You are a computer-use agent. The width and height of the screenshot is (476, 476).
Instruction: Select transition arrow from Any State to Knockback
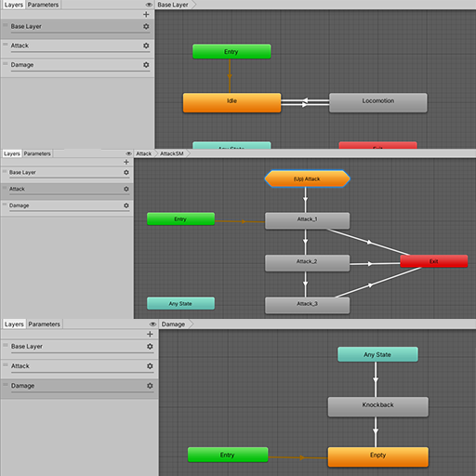pyautogui.click(x=376, y=379)
